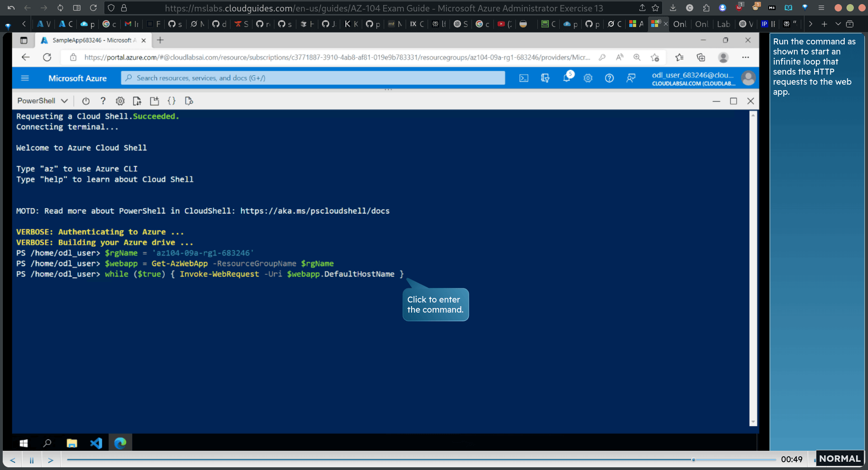The width and height of the screenshot is (868, 470).
Task: Open outer browser hamburger menu
Action: pos(821,8)
